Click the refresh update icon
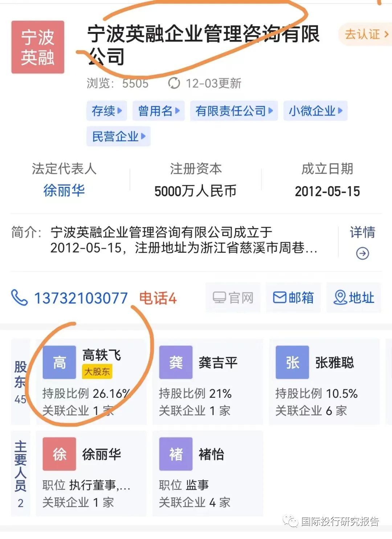This screenshot has width=392, height=539. pyautogui.click(x=174, y=83)
